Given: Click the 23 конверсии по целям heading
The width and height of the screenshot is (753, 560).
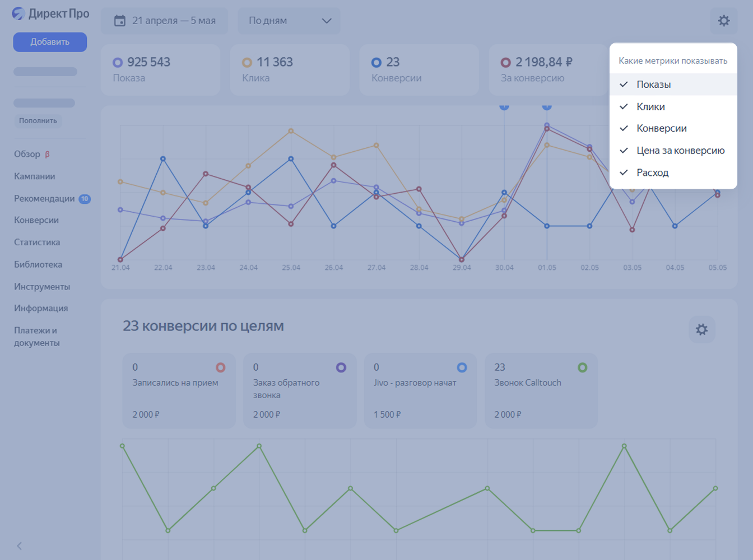Looking at the screenshot, I should (203, 326).
